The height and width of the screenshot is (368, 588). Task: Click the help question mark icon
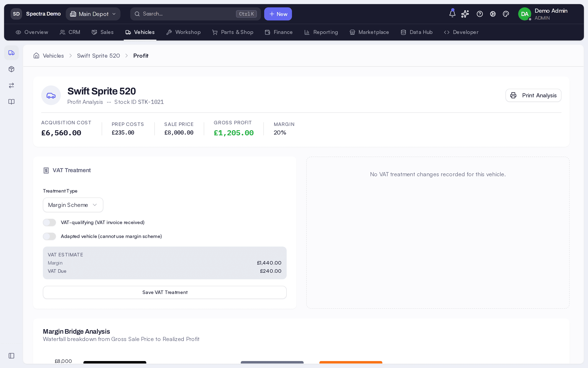(x=480, y=14)
